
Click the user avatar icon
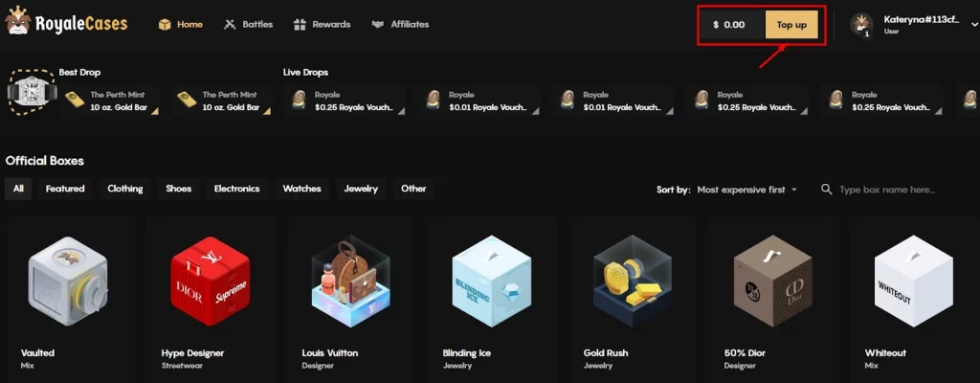[861, 24]
